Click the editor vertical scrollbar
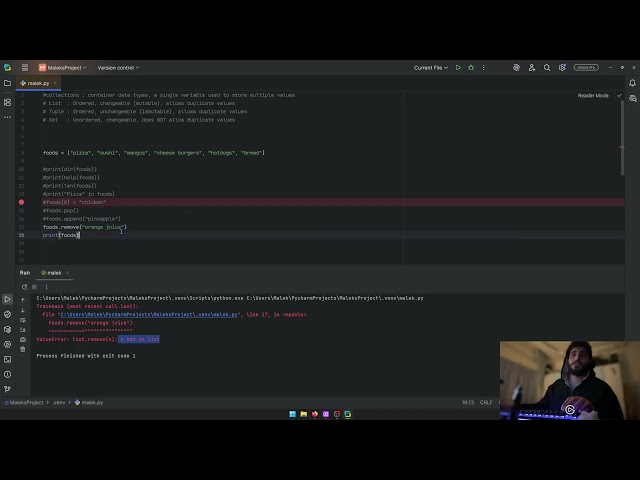 (622, 139)
